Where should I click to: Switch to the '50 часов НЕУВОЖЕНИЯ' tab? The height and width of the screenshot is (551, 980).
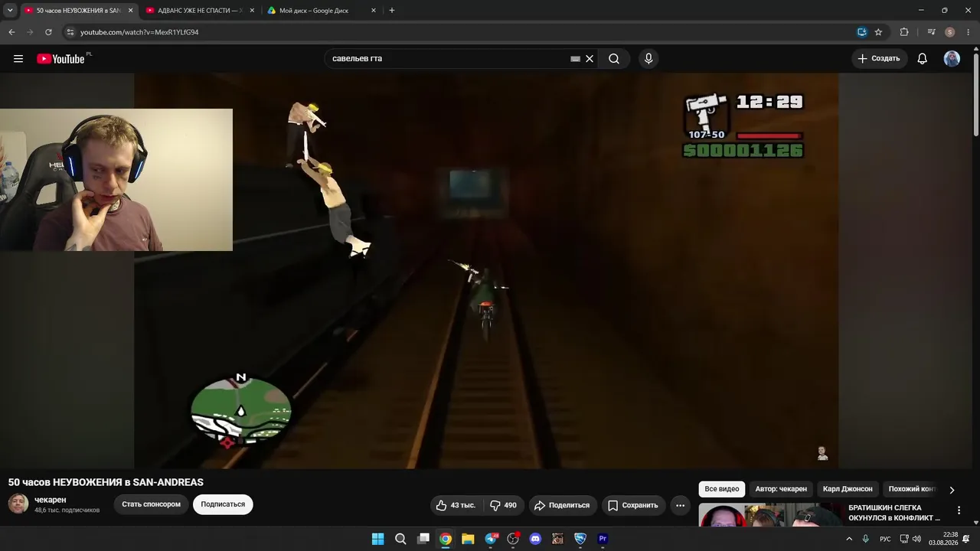[77, 11]
